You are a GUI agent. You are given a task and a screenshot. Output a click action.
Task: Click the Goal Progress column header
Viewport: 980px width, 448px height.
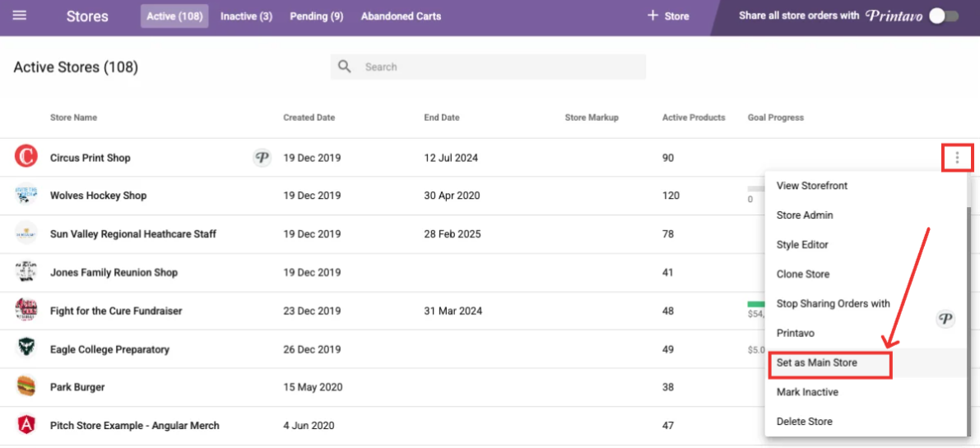click(776, 118)
